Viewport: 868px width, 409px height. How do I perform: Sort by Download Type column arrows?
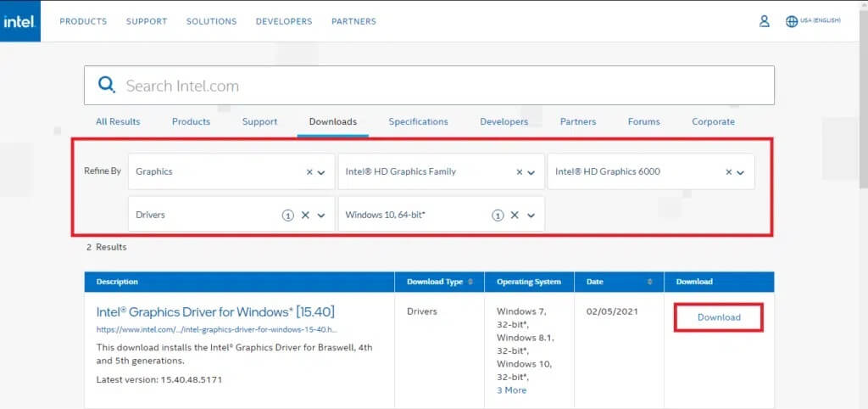[470, 282]
